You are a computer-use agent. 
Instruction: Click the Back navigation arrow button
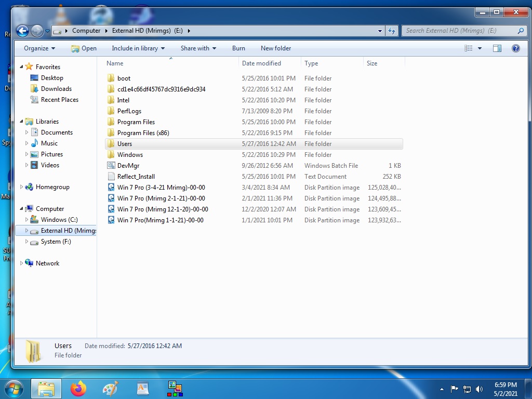[x=22, y=31]
